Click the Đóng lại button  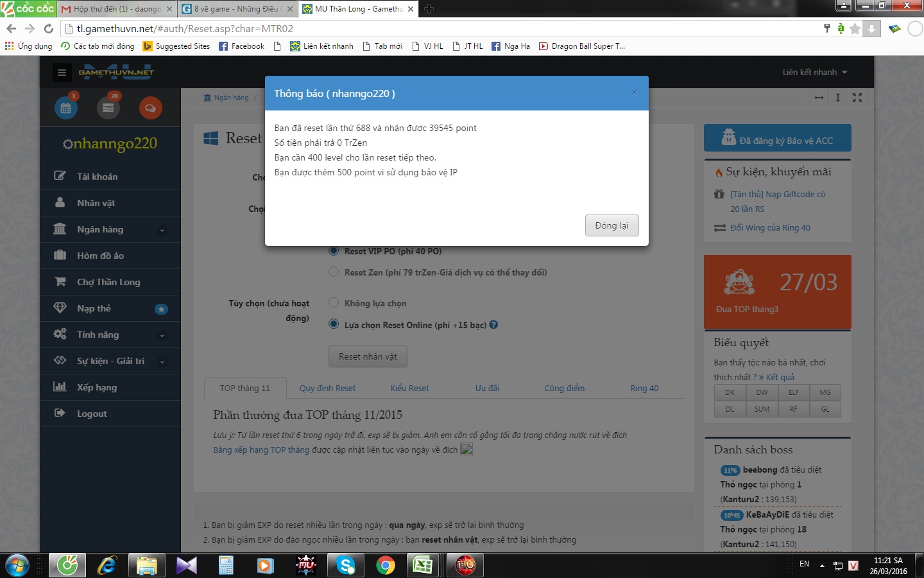click(612, 225)
